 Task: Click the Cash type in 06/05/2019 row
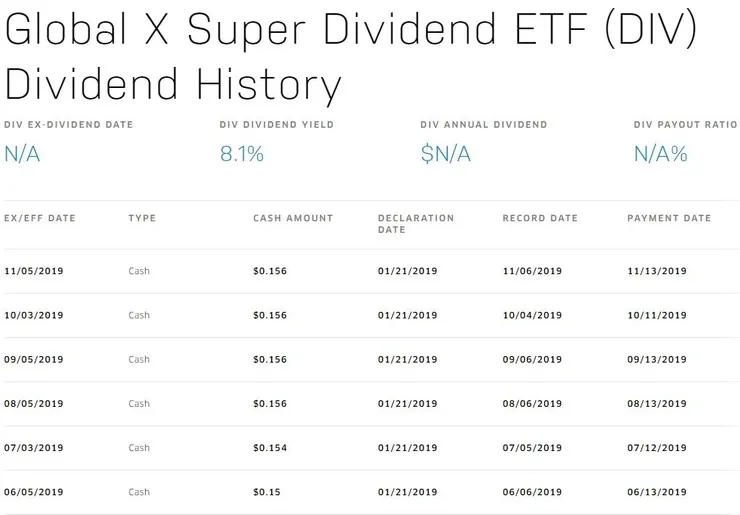coord(139,492)
